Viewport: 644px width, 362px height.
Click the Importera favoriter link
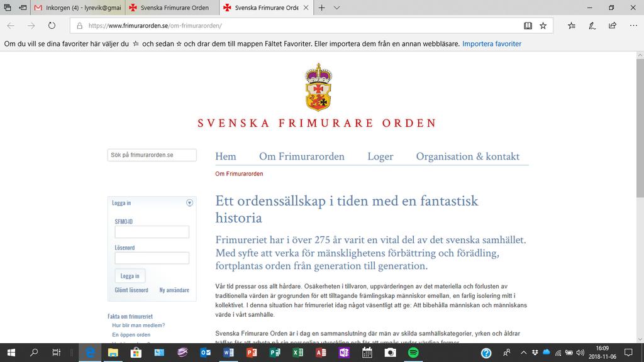point(492,43)
